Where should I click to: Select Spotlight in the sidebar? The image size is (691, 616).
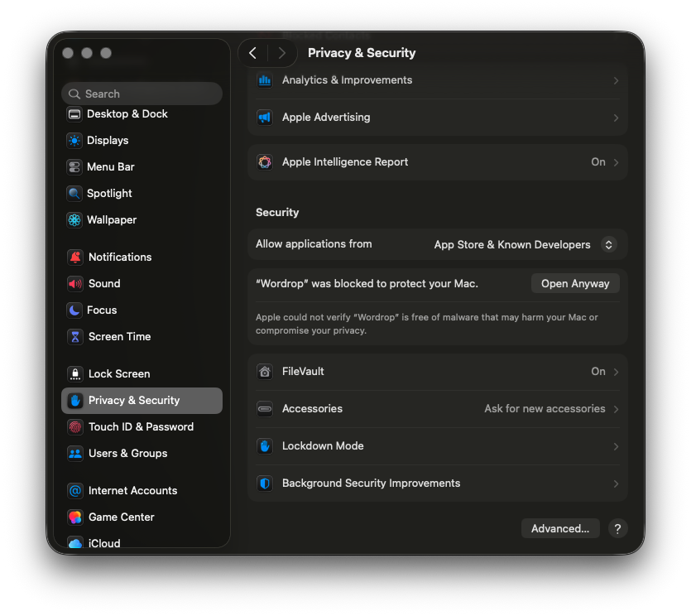[142, 194]
